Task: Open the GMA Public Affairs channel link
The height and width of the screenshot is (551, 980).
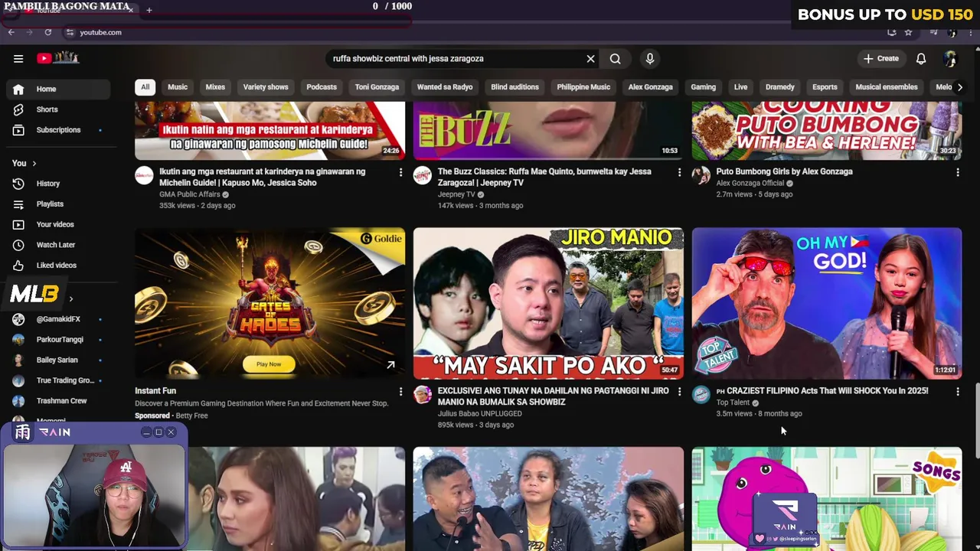Action: (x=190, y=194)
